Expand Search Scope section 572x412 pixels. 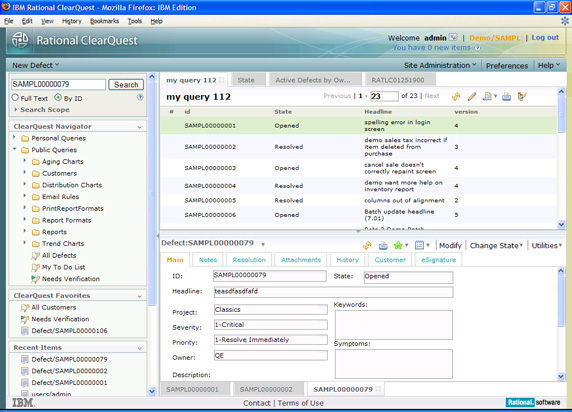coord(16,109)
